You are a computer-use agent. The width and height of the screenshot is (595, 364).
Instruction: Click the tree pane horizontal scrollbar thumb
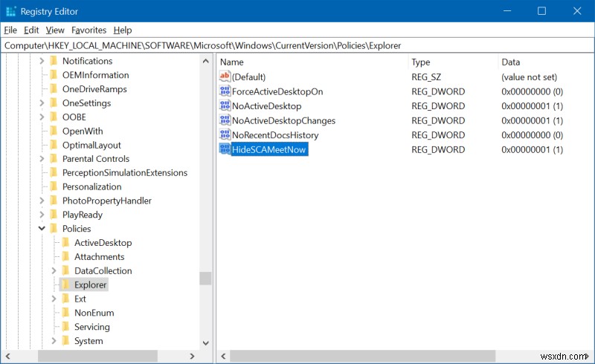pyautogui.click(x=97, y=356)
